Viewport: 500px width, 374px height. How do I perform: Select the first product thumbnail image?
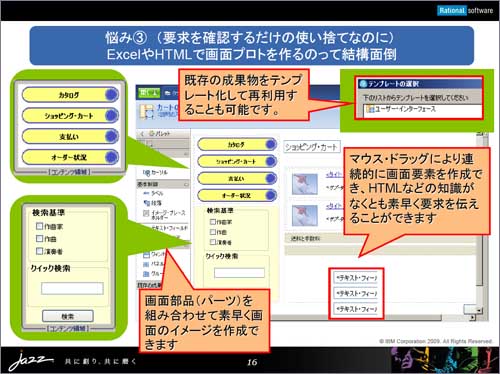[305, 184]
